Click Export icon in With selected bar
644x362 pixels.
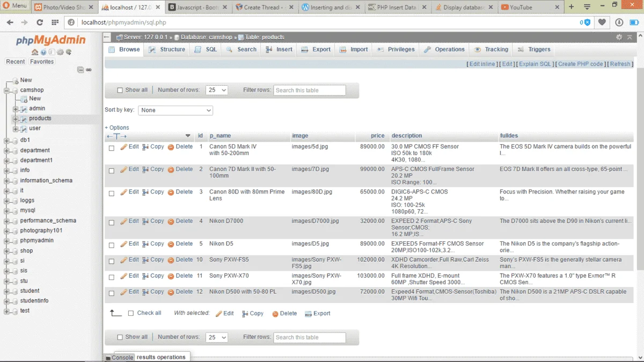pos(309,314)
